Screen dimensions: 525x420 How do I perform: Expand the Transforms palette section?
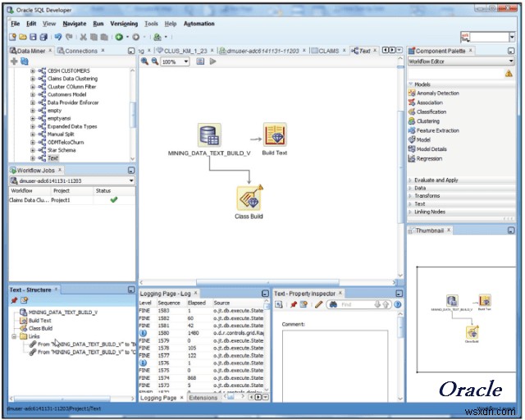[410, 196]
